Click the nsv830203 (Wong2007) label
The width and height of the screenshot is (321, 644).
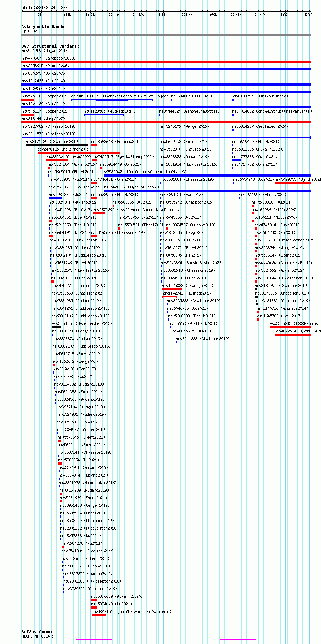[43, 73]
